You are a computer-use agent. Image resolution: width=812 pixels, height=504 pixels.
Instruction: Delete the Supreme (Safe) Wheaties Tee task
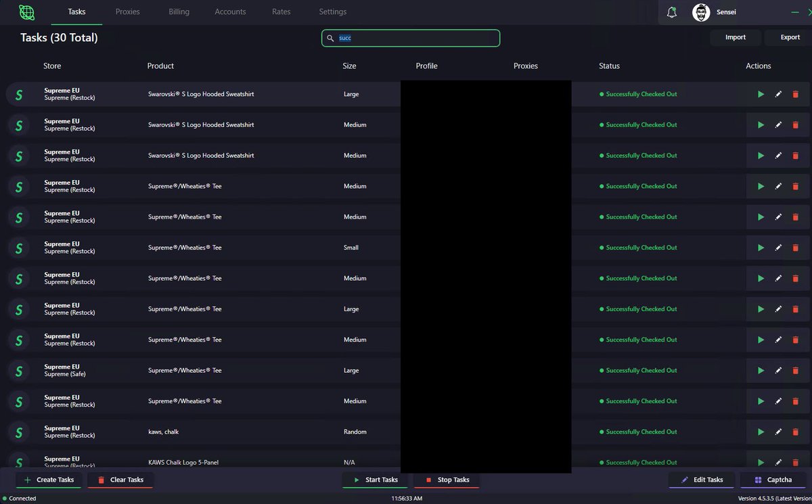pyautogui.click(x=795, y=371)
